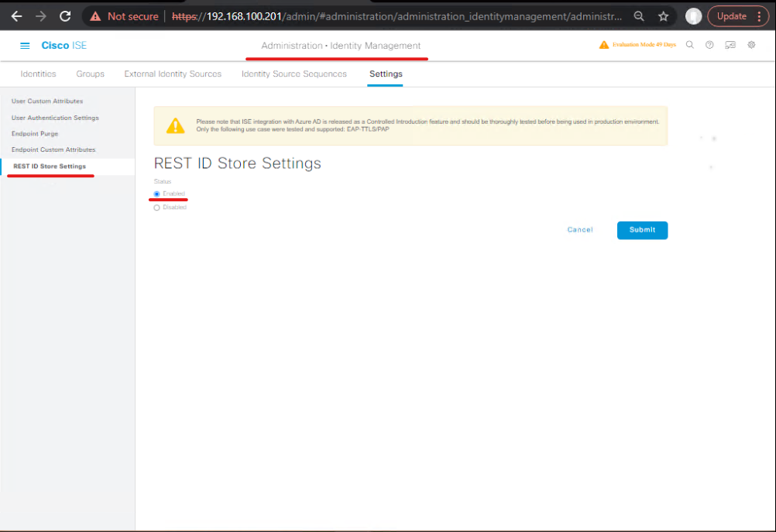Select Endpoint Purge in sidebar
The width and height of the screenshot is (776, 532).
coord(35,134)
